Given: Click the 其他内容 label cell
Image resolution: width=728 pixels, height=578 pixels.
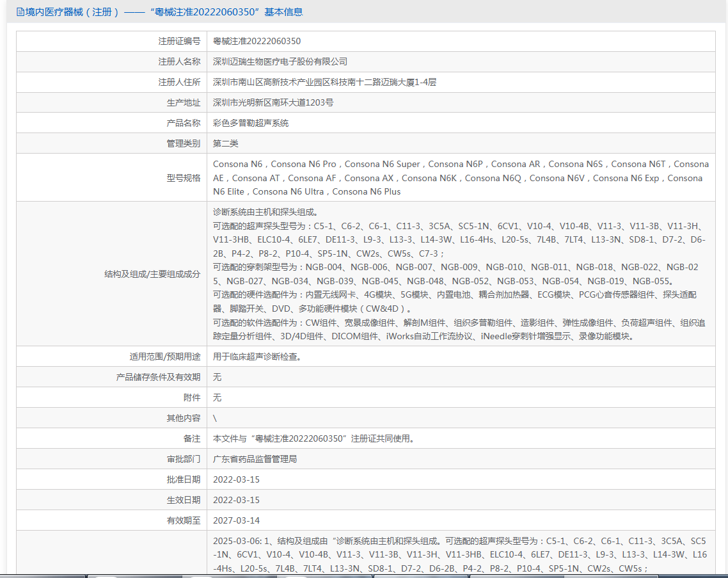Looking at the screenshot, I should (x=111, y=418).
